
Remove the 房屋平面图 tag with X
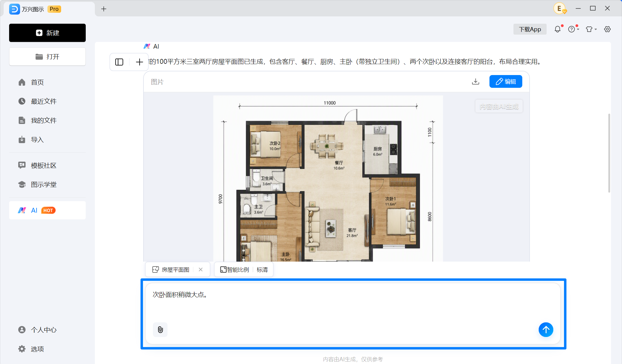(201, 270)
